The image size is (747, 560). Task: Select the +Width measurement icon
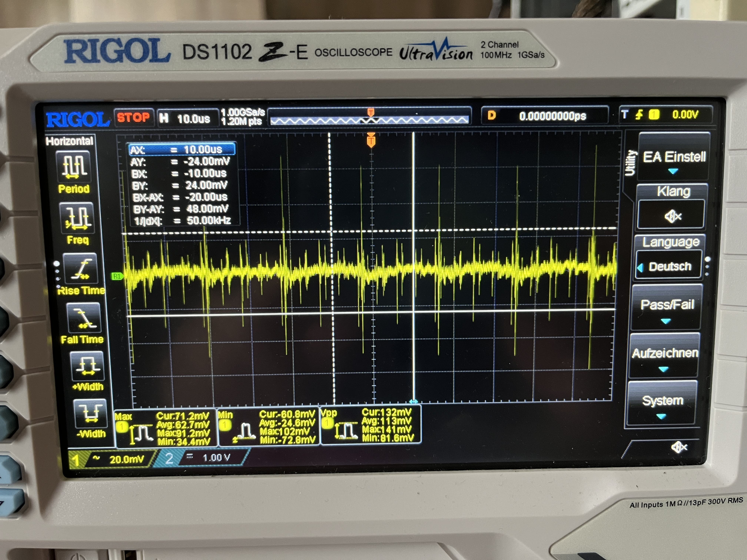pos(87,366)
